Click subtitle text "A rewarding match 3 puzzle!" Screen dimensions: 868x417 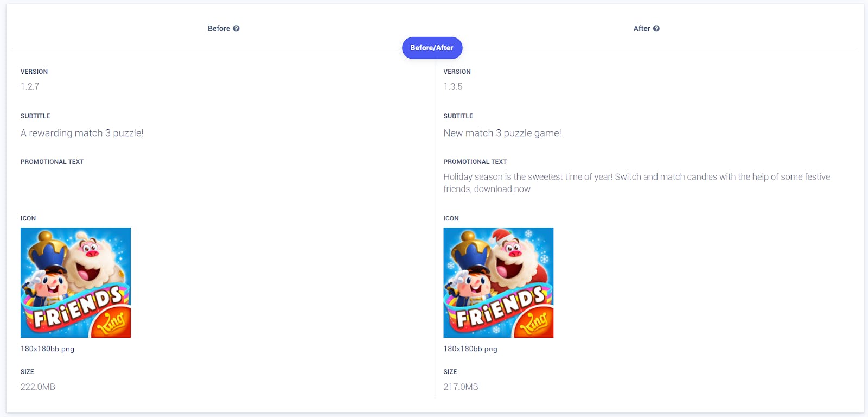82,133
